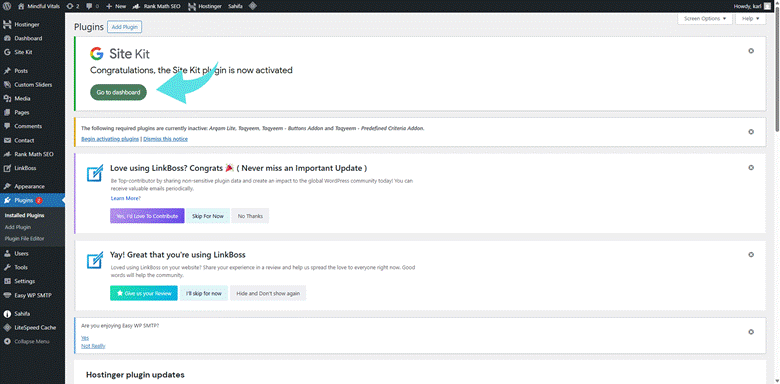Open Rank Math SEO sidebar item
The image size is (780, 384).
coord(32,154)
